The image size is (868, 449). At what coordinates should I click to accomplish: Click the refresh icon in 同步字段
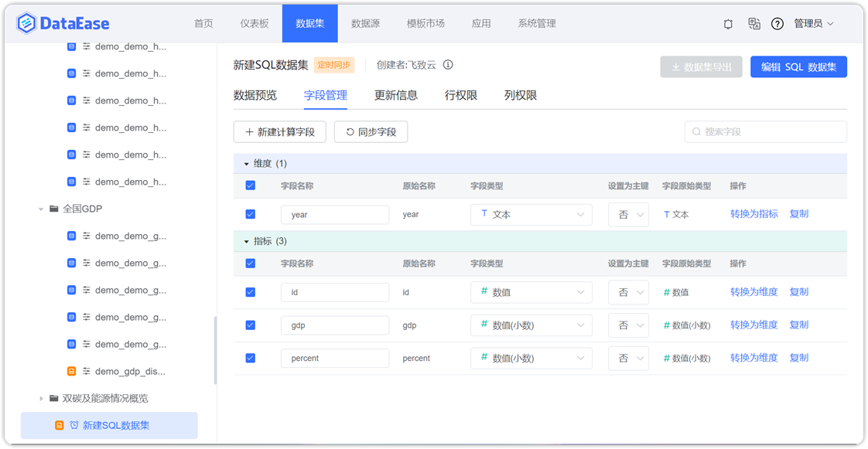point(350,132)
